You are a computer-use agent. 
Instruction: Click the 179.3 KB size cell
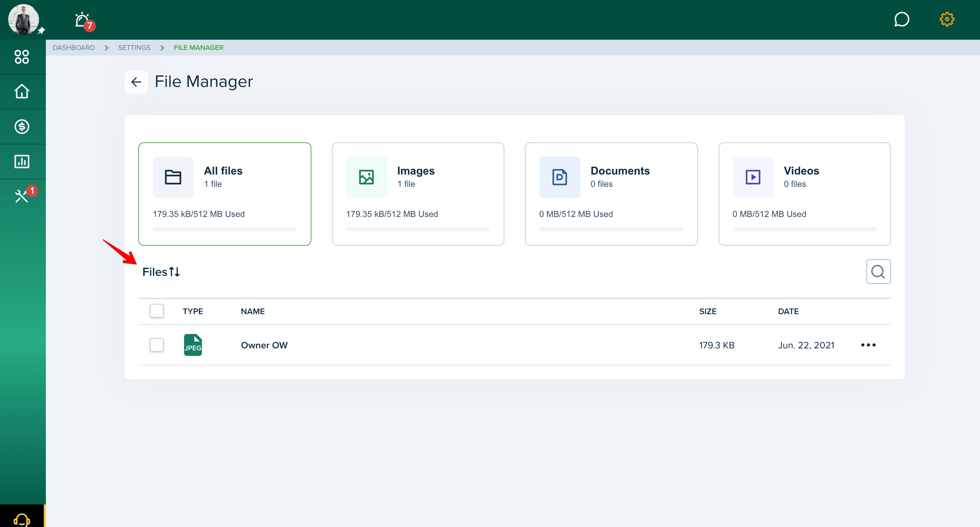tap(717, 345)
